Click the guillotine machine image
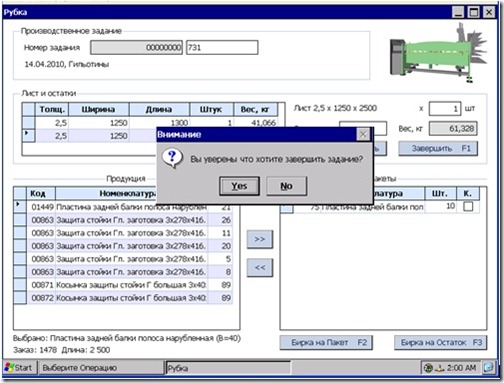 437,53
